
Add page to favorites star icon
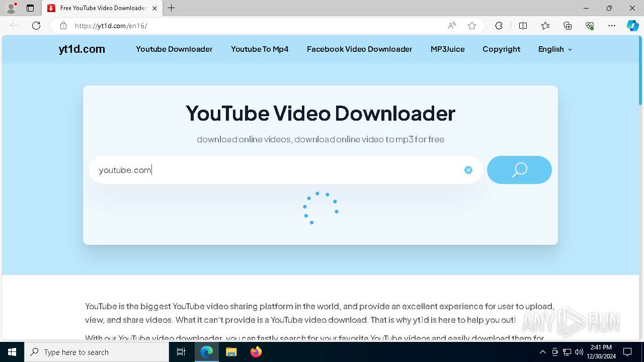(472, 26)
